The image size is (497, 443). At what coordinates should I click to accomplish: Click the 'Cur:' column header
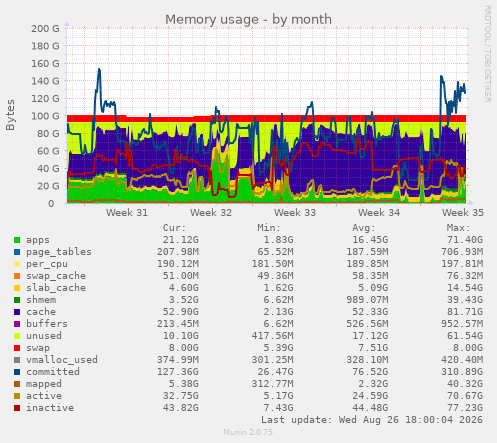coord(174,228)
